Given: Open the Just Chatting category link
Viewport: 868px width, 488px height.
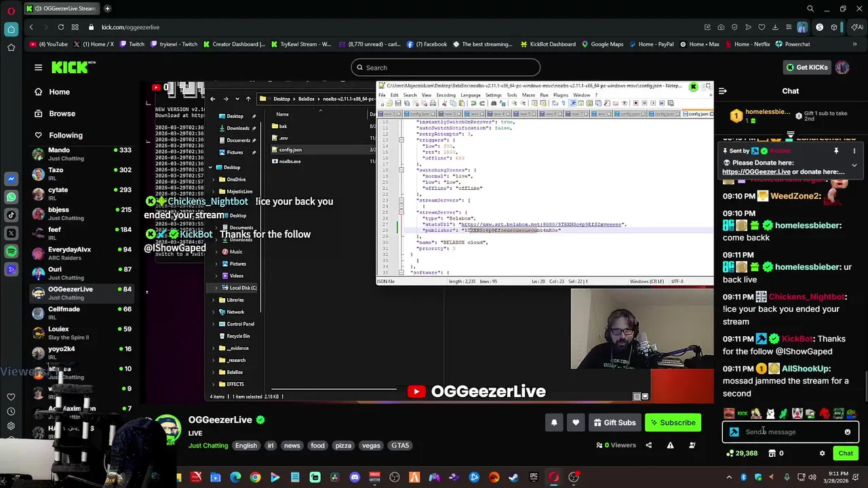Looking at the screenshot, I should 208,445.
